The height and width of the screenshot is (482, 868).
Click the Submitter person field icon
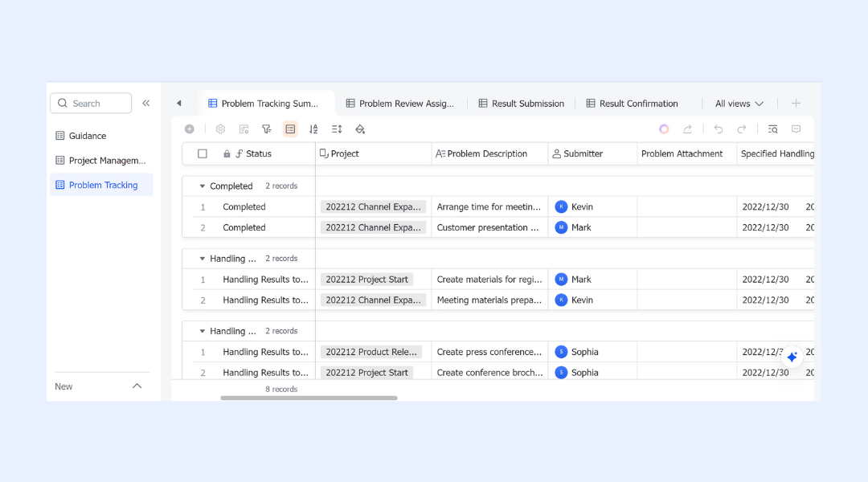coord(556,153)
